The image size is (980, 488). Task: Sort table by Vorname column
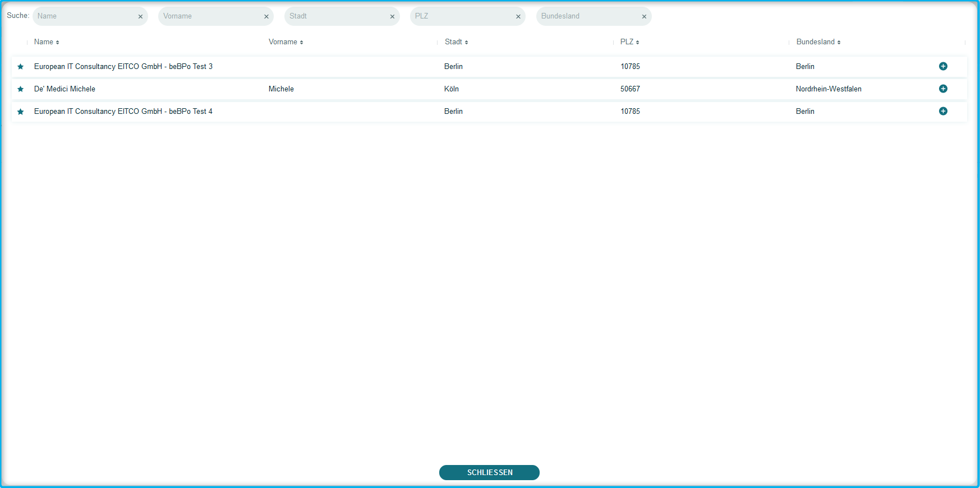tap(286, 42)
